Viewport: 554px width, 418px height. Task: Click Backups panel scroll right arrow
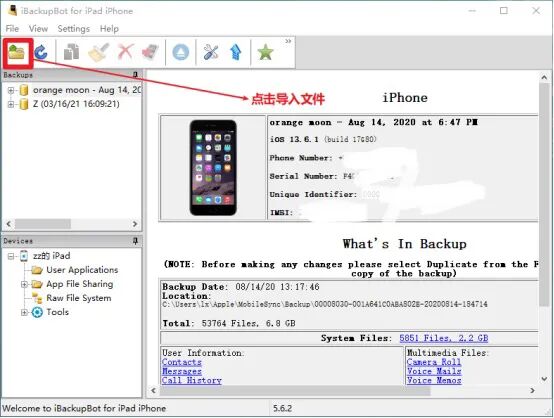coord(135,224)
